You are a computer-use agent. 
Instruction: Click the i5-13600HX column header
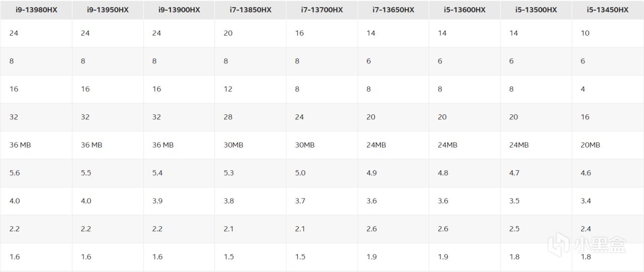click(x=465, y=10)
